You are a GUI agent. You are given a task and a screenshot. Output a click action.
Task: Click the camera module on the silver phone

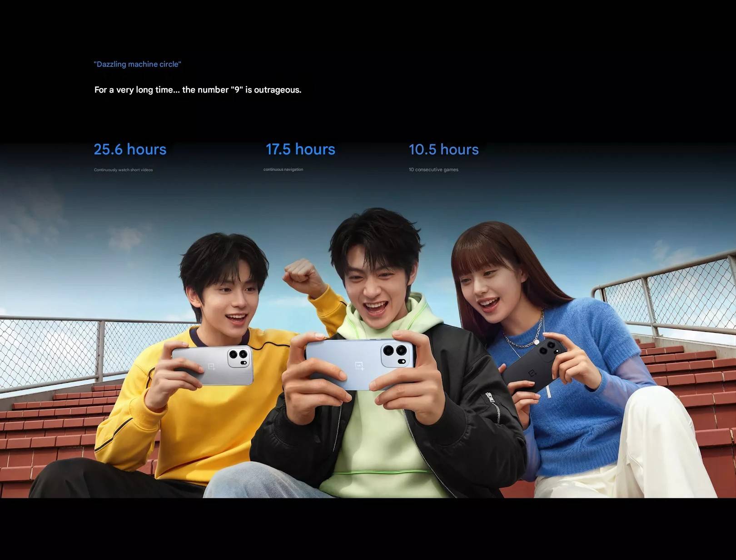[239, 357]
